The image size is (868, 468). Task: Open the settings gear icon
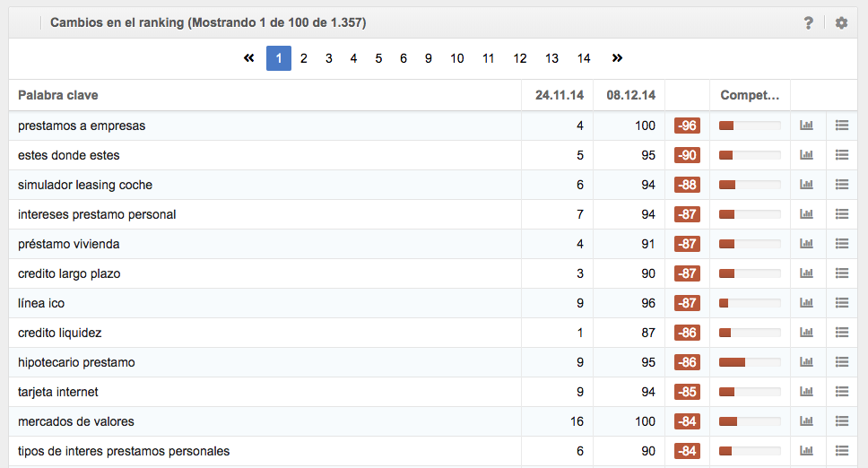(x=841, y=22)
